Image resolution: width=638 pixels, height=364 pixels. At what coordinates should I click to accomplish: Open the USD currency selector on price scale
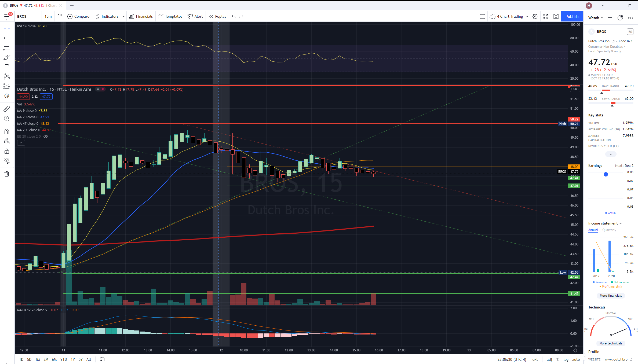(575, 89)
